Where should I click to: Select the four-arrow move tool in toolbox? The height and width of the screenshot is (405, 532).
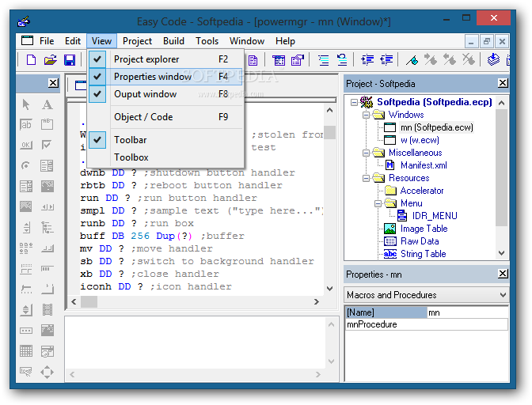pos(47,372)
